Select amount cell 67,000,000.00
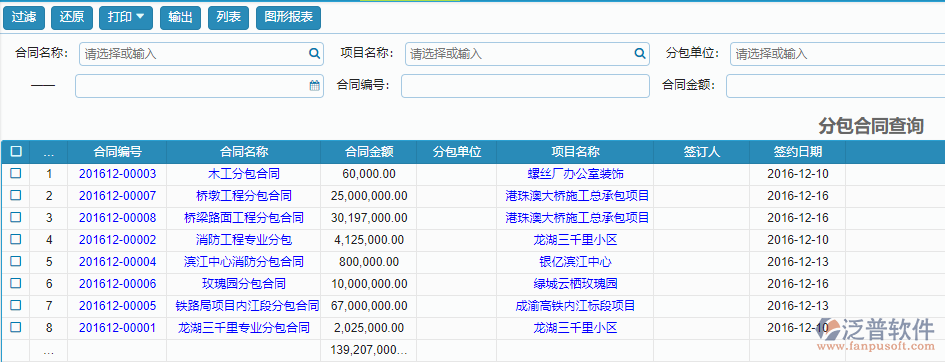This screenshot has width=945, height=362. pos(369,306)
